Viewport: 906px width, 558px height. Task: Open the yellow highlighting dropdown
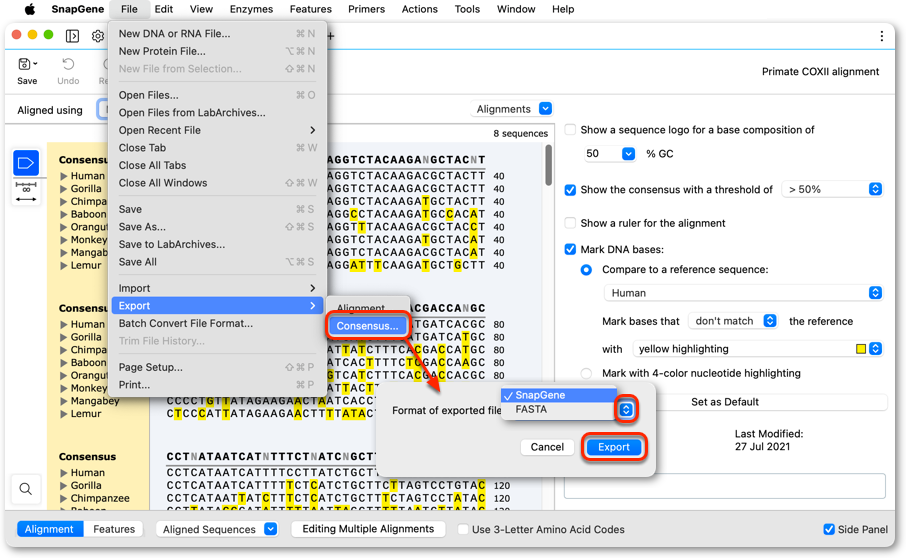point(758,349)
